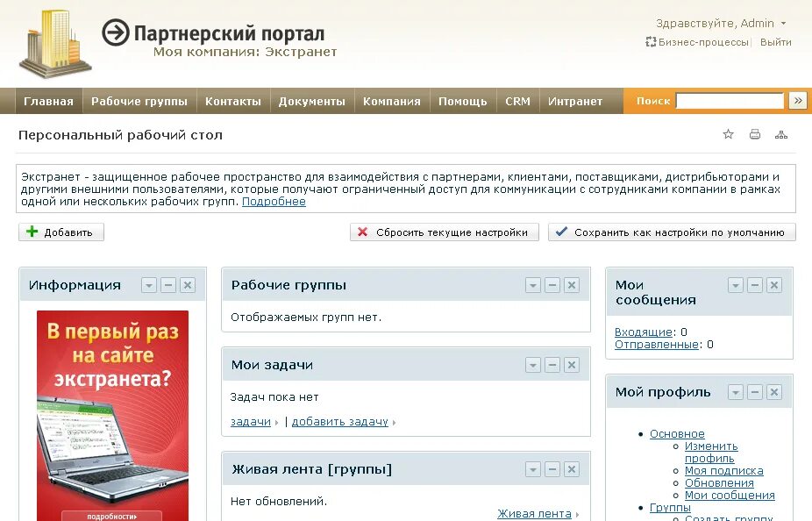Viewport: 812px width, 521px height.
Task: Add page to favorites with star icon
Action: 728,135
